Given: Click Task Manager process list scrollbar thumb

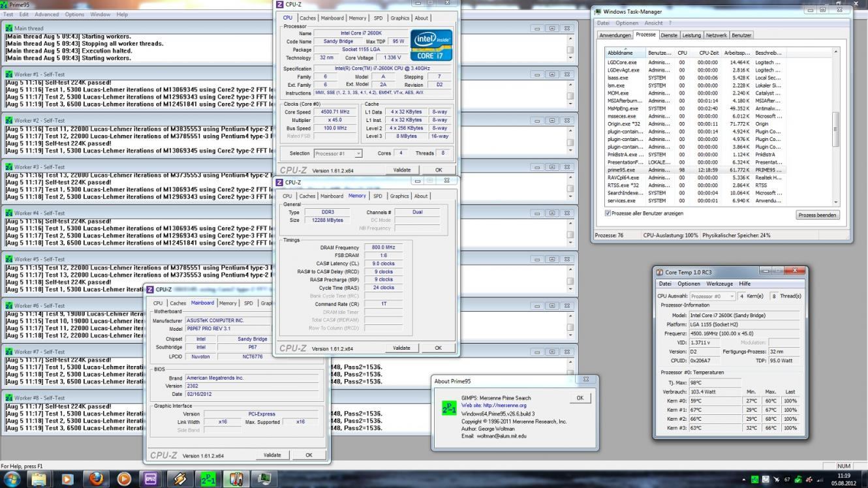Looking at the screenshot, I should [x=835, y=128].
